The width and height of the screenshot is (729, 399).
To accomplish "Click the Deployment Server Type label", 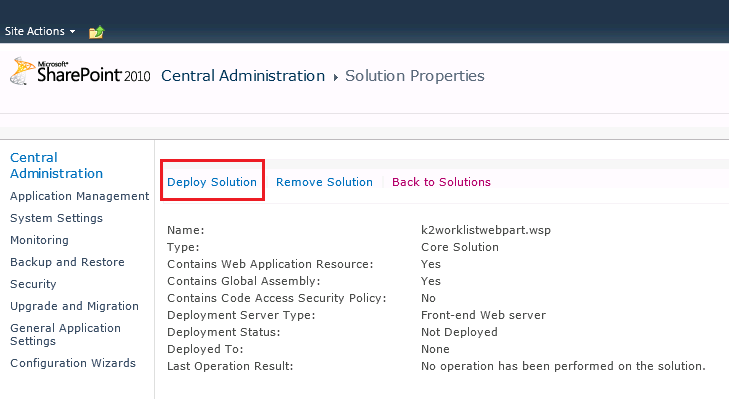I will tap(241, 315).
